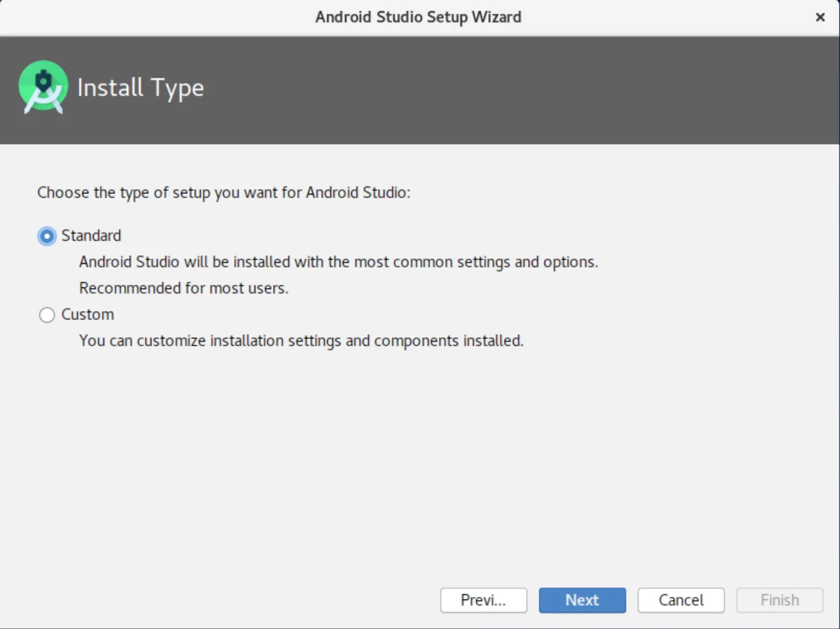Click 'Recommended for most users.' text

coord(183,288)
